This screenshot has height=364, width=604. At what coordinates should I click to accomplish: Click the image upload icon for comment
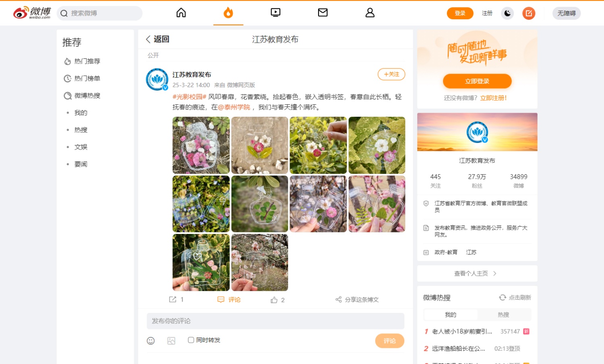click(171, 341)
